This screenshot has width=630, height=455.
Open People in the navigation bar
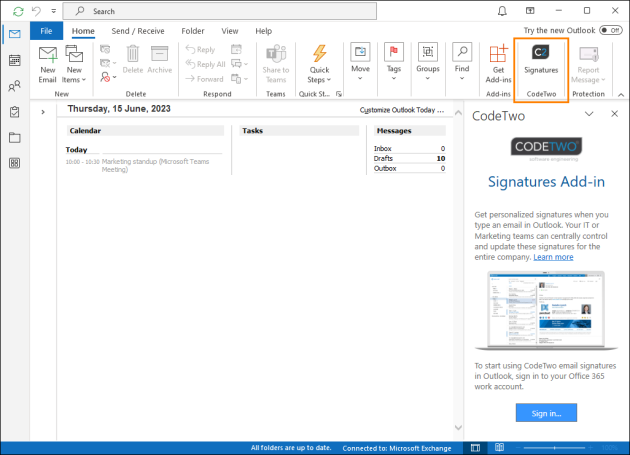(x=15, y=86)
